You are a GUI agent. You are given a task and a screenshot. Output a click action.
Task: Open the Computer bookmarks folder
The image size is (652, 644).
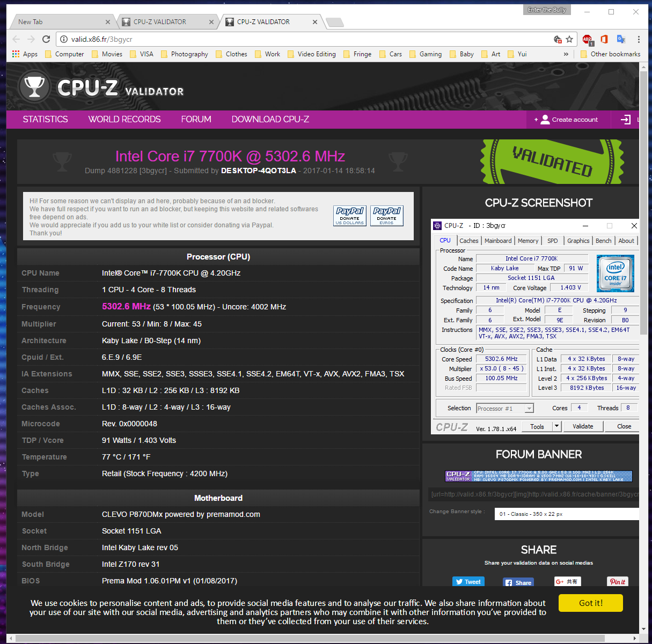point(64,54)
